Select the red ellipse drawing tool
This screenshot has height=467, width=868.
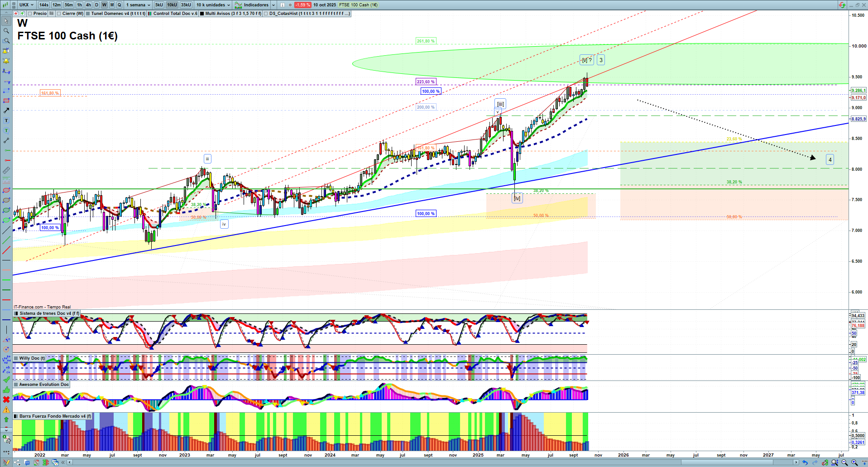coord(6,190)
